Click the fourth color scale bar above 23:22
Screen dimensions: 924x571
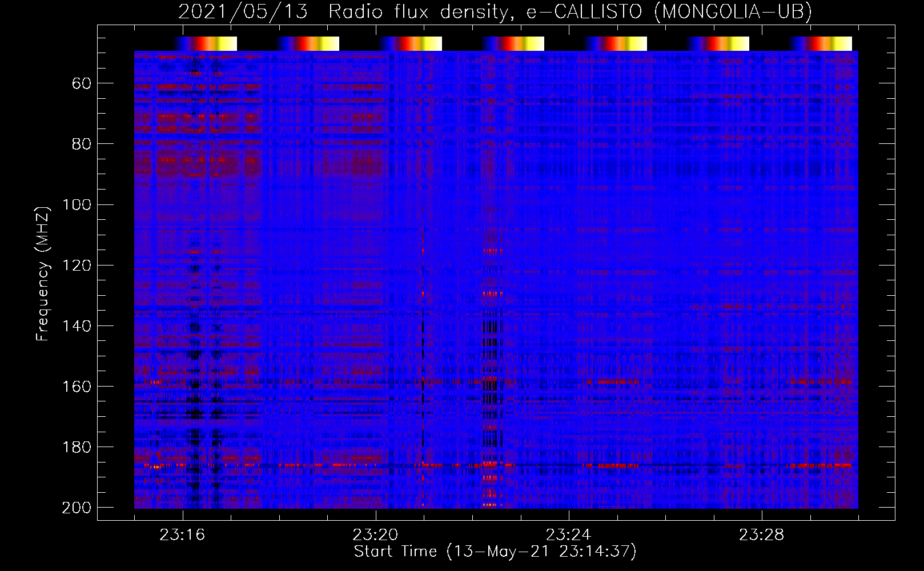tap(513, 43)
